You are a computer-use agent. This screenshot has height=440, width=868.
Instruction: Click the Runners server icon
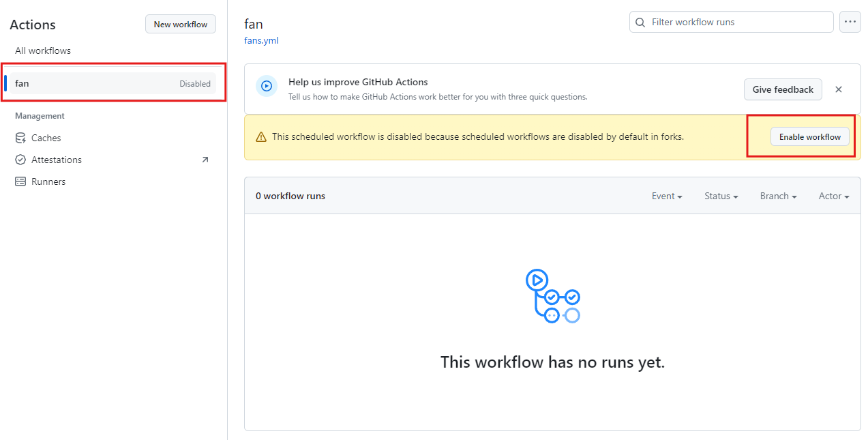[x=20, y=181]
